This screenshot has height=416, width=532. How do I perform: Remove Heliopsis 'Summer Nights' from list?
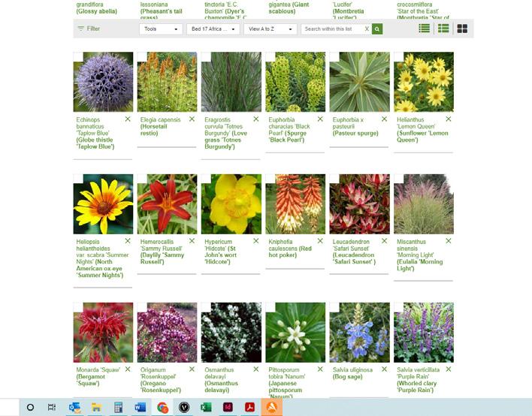click(x=128, y=241)
